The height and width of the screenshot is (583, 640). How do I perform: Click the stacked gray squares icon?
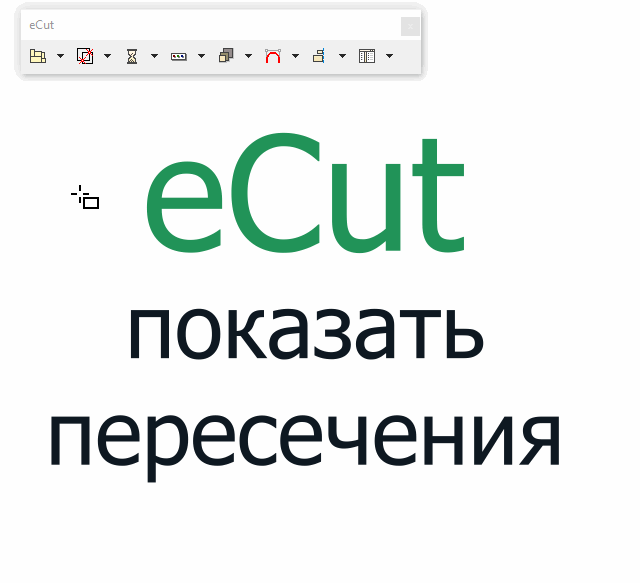(x=226, y=56)
